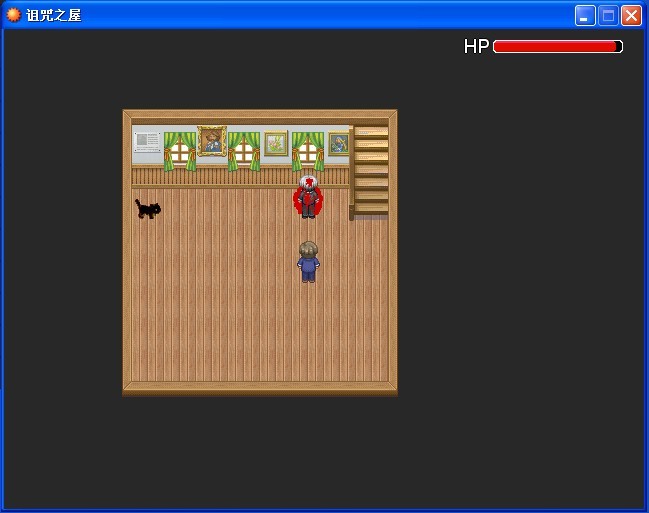Minimize the game window
Viewport: 649px width, 513px height.
tap(585, 16)
